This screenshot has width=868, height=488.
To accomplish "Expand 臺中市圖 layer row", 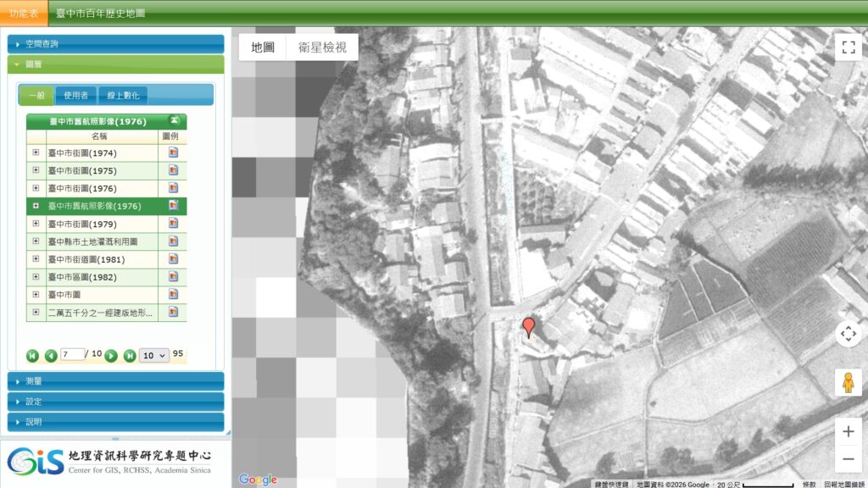I will 36,294.
